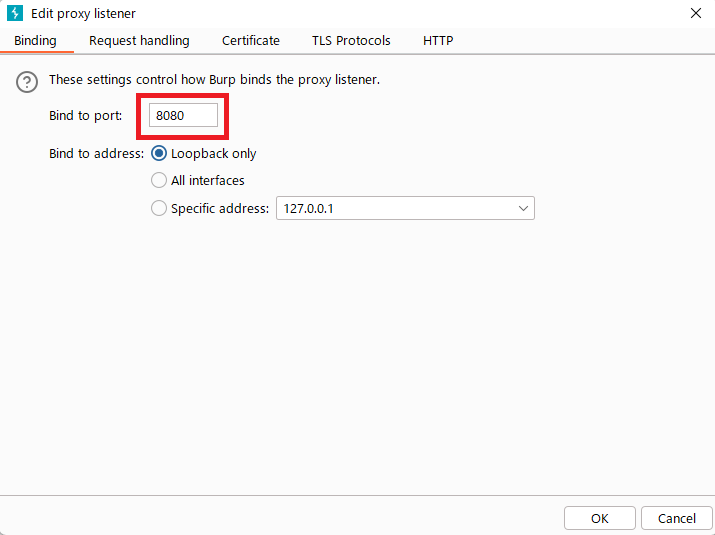Click the 'Bind to address:' label
The width and height of the screenshot is (715, 535).
pyautogui.click(x=96, y=154)
